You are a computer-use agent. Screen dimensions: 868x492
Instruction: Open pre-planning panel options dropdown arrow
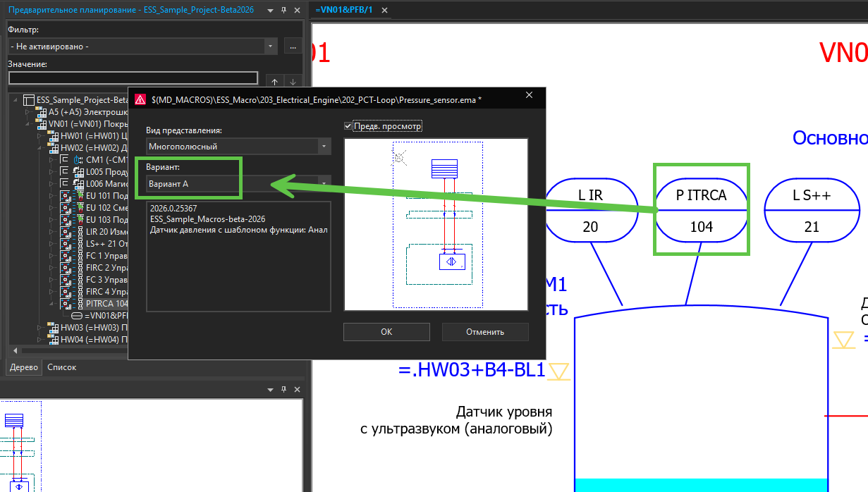click(270, 10)
